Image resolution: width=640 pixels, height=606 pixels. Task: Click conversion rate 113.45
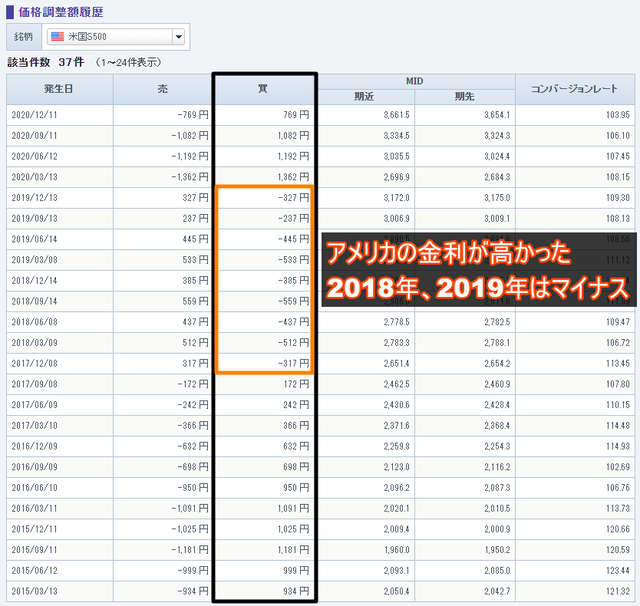click(618, 364)
